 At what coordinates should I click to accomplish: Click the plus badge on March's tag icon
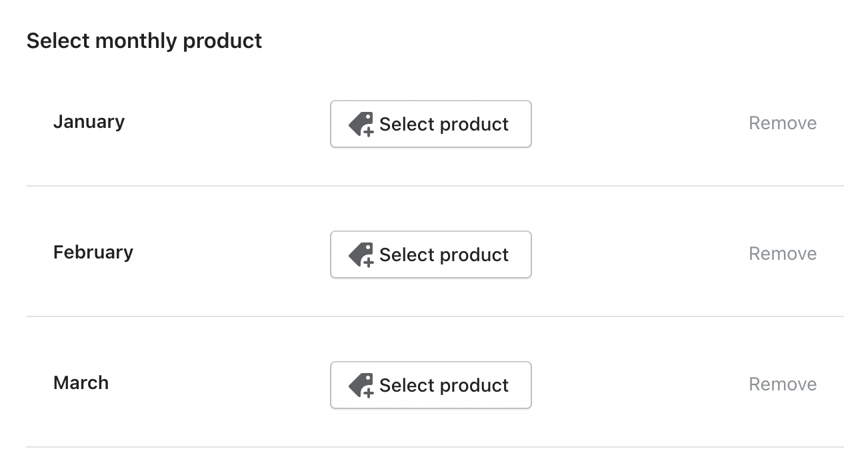point(368,392)
